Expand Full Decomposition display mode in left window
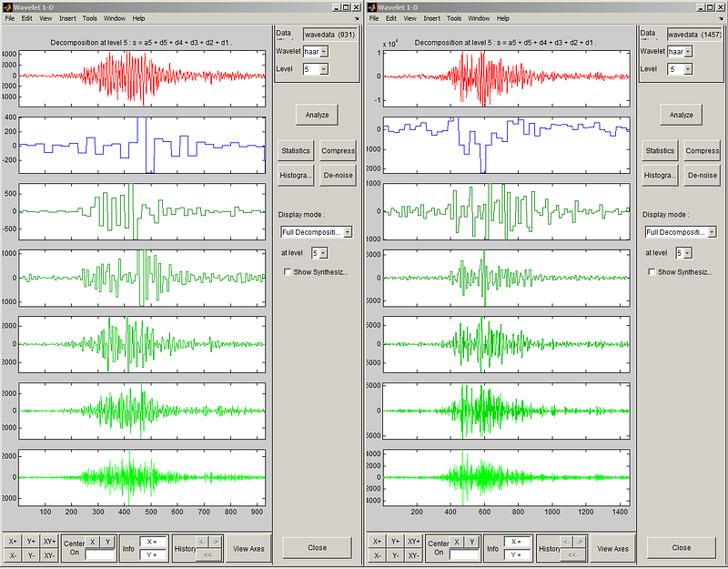Image resolution: width=728 pixels, height=569 pixels. pos(317,232)
